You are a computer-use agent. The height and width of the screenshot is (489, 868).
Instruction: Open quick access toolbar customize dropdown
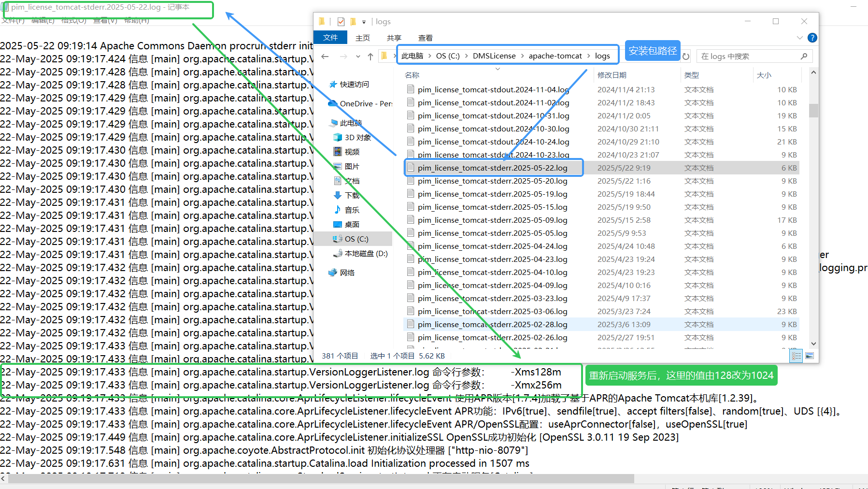click(x=364, y=22)
